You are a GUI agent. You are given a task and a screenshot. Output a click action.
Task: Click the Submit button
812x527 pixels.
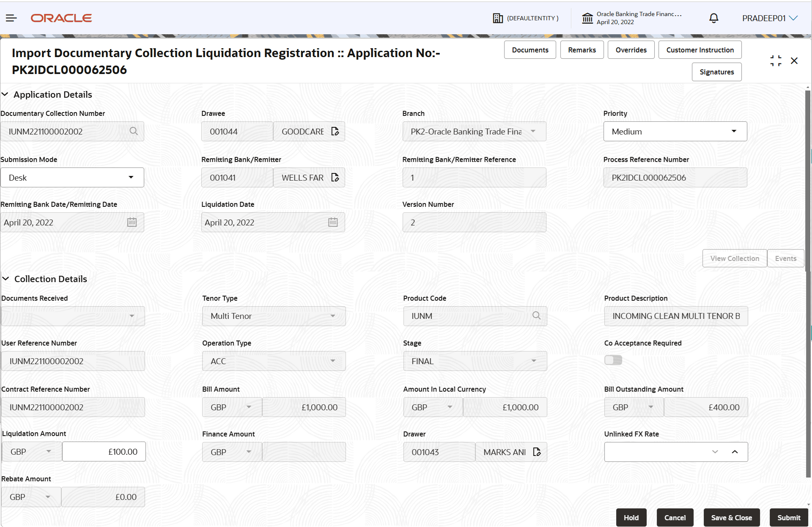pyautogui.click(x=788, y=517)
